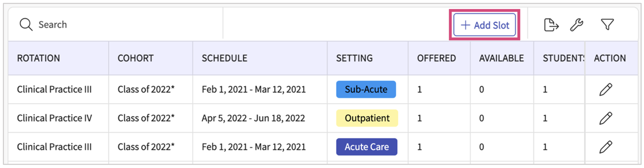Image resolution: width=644 pixels, height=168 pixels.
Task: Sort by the SETTING column header
Action: pos(354,58)
